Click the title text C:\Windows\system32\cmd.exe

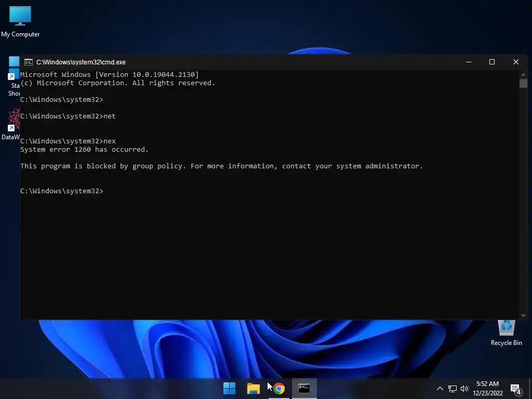(81, 62)
